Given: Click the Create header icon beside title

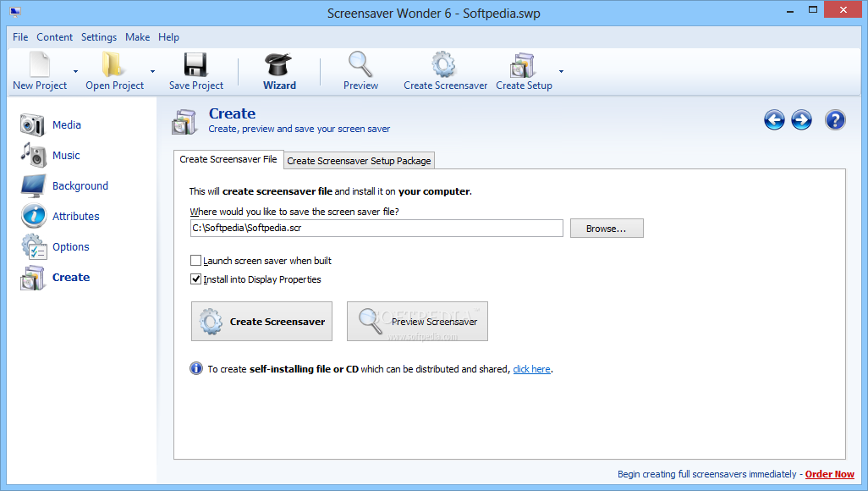Looking at the screenshot, I should pos(184,121).
